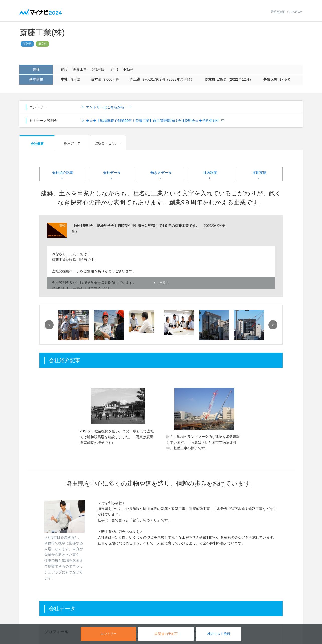Open thumbnail of four-person meeting at table

[179, 323]
